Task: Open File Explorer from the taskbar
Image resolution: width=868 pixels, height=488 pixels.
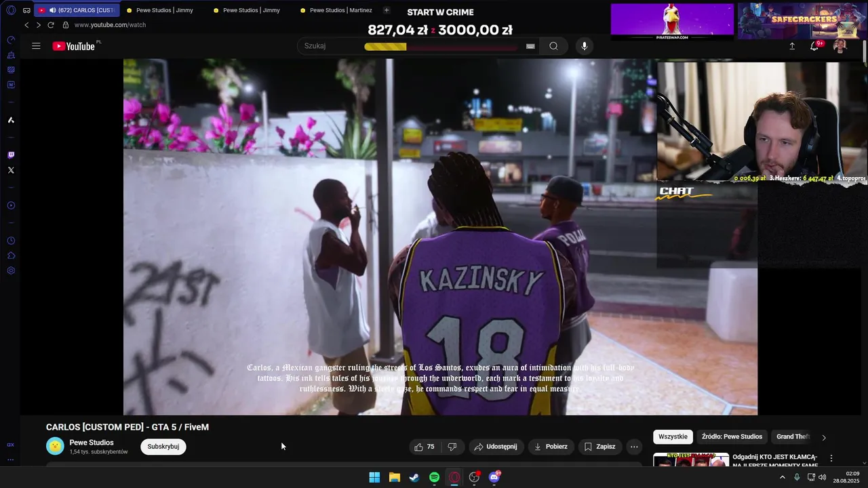Action: click(394, 477)
